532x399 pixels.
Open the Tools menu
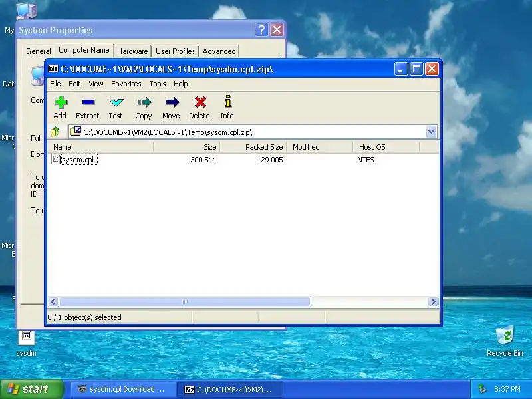(158, 84)
